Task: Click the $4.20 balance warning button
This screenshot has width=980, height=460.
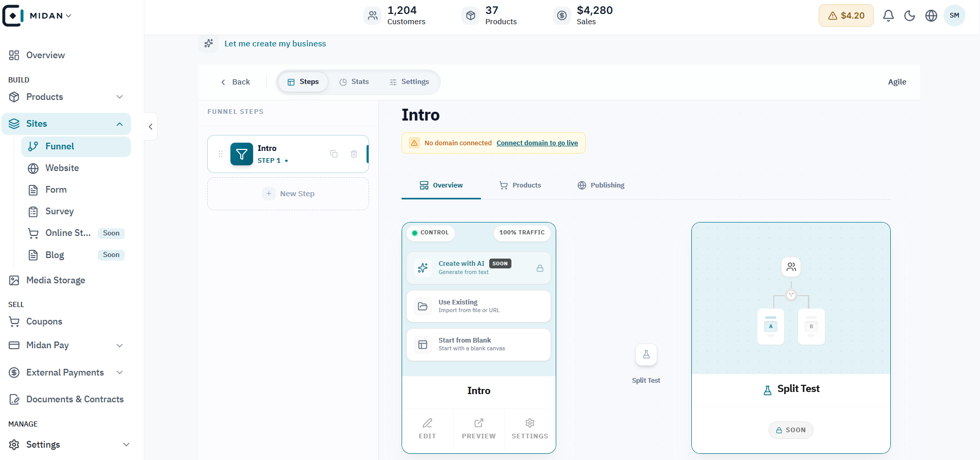Action: pyautogui.click(x=846, y=15)
